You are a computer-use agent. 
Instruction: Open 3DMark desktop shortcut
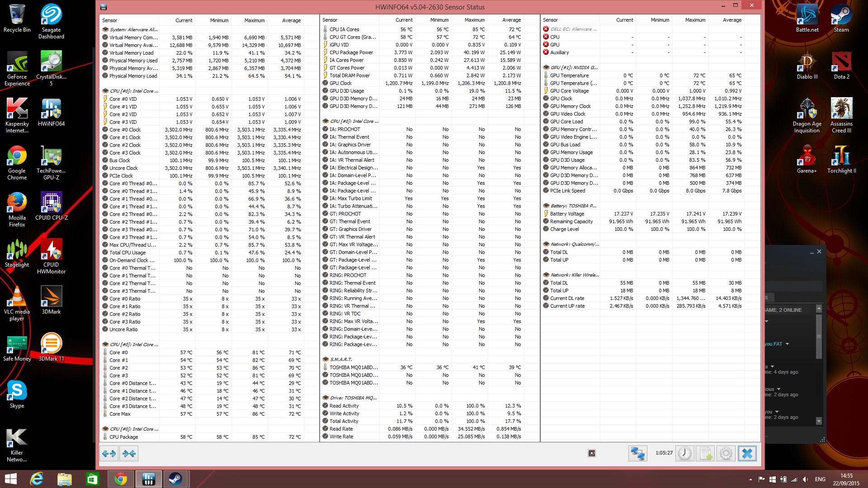[51, 300]
